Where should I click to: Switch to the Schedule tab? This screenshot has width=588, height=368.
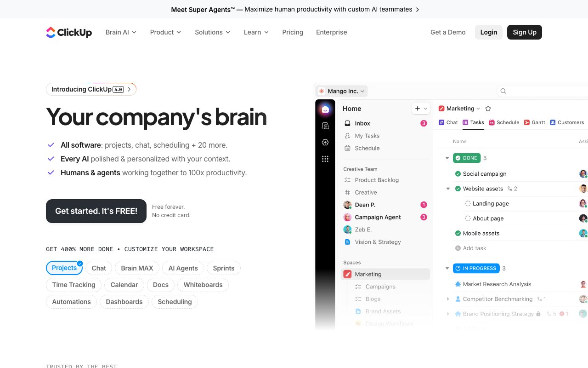tap(504, 122)
